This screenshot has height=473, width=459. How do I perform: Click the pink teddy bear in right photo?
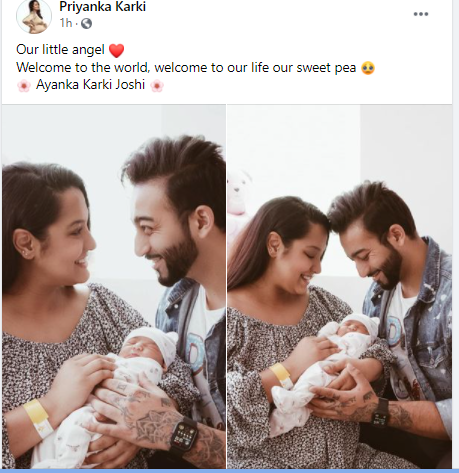click(x=239, y=193)
